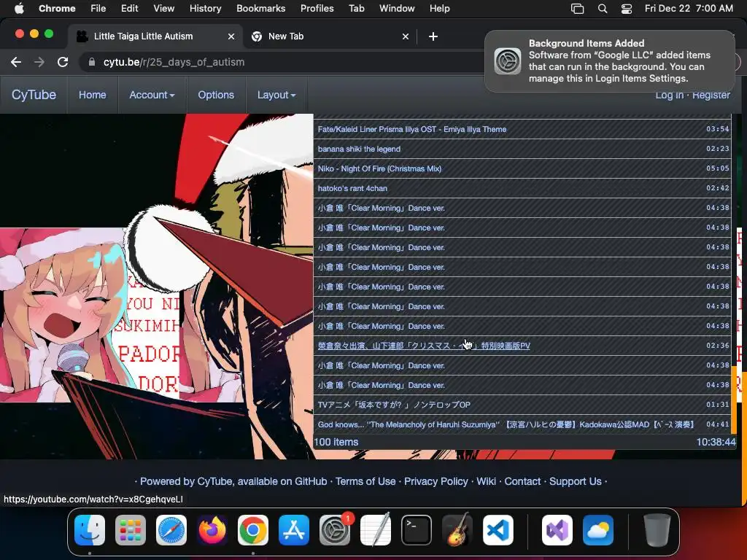This screenshot has height=560, width=747.
Task: Click the Register link
Action: click(711, 95)
